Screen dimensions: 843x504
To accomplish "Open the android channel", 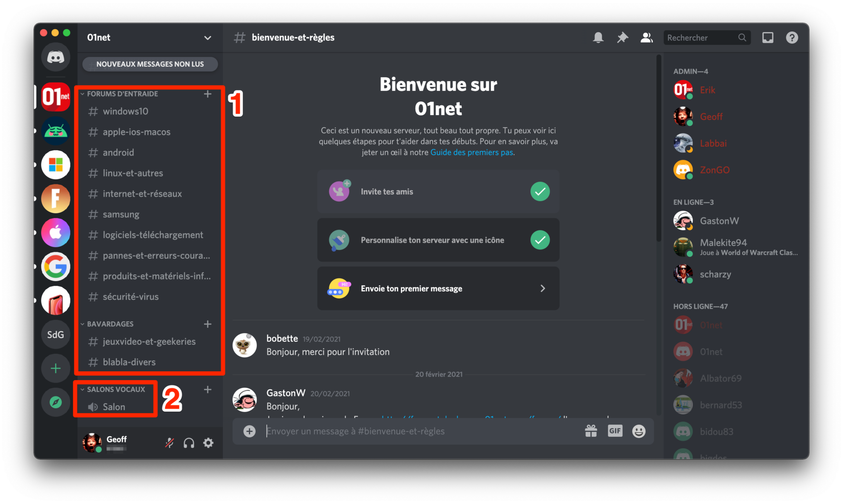I will tap(150, 153).
